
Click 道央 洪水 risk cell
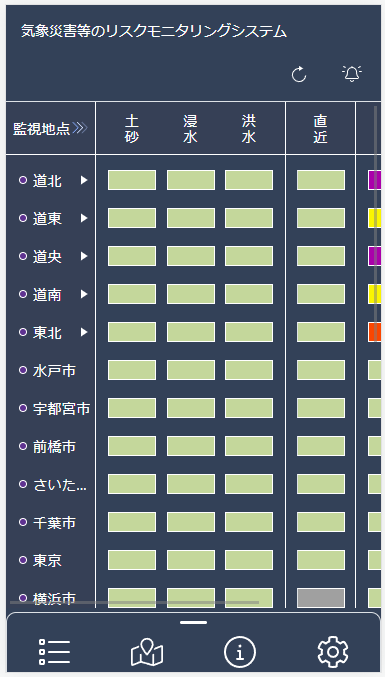tap(249, 256)
